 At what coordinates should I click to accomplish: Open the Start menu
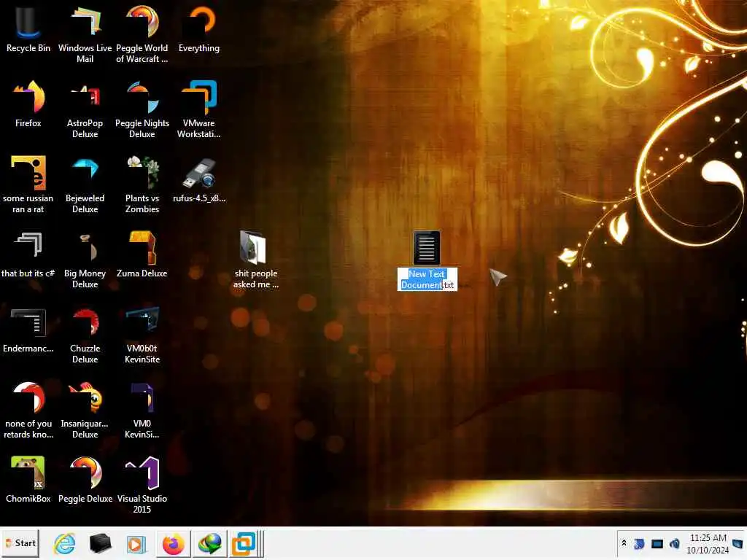pos(20,542)
